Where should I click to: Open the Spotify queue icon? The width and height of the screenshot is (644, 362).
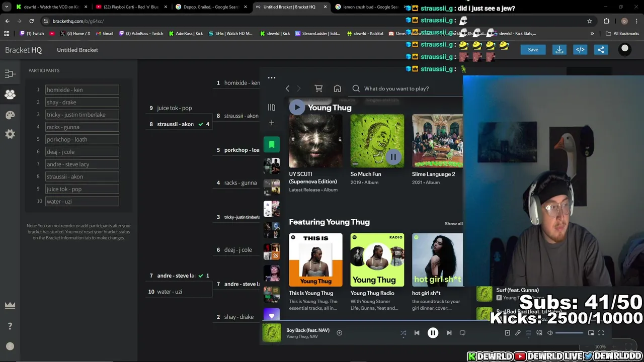[x=529, y=333]
